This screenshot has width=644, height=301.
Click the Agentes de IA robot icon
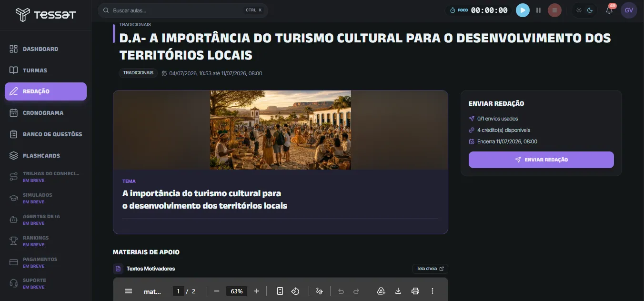point(14,220)
